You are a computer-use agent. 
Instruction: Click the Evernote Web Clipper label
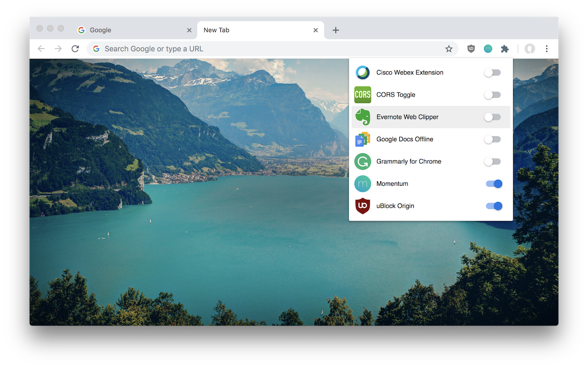(x=407, y=117)
